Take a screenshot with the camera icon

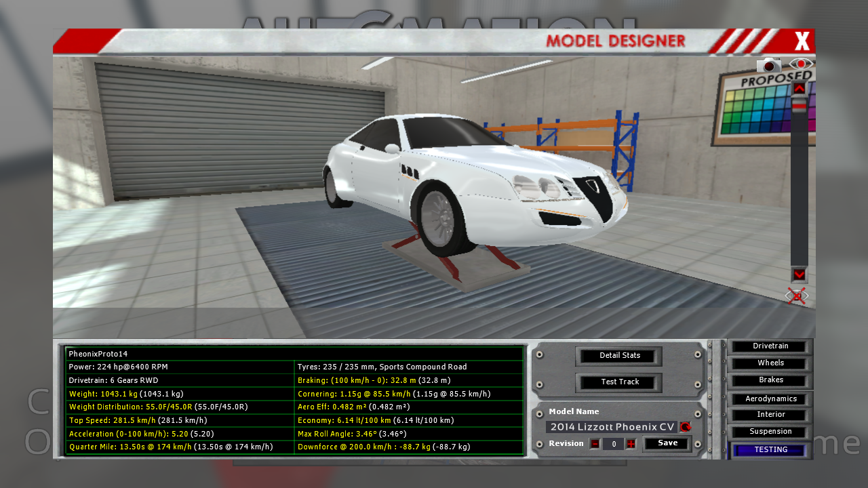tap(769, 65)
